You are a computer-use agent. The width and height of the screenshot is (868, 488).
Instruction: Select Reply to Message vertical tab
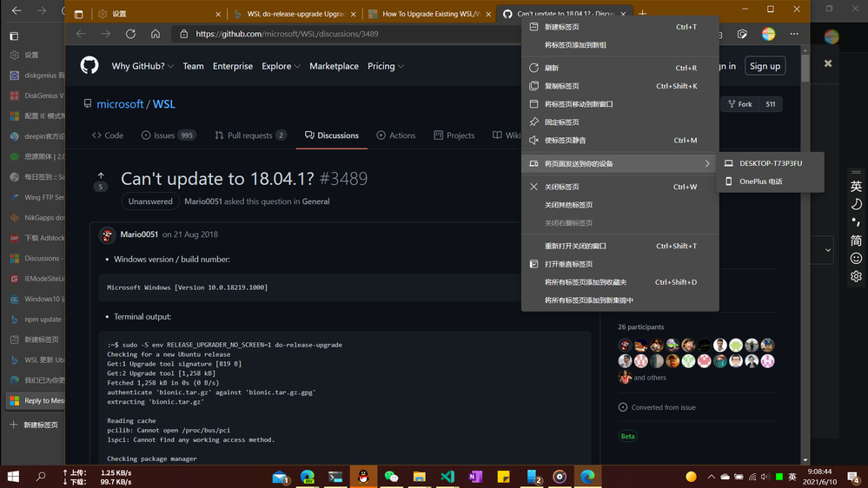click(x=35, y=400)
